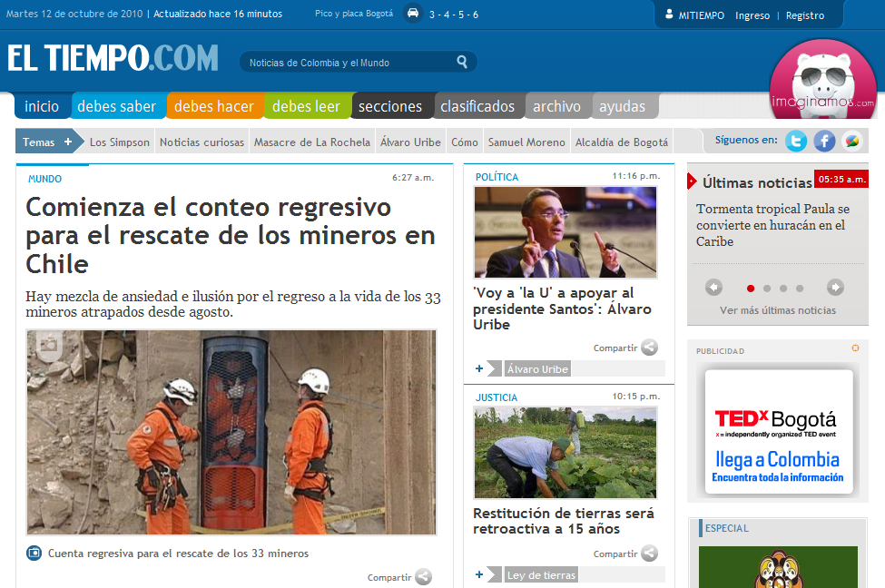Viewport: 885px width, 588px height.
Task: Open Cómo topic
Action: pos(465,142)
